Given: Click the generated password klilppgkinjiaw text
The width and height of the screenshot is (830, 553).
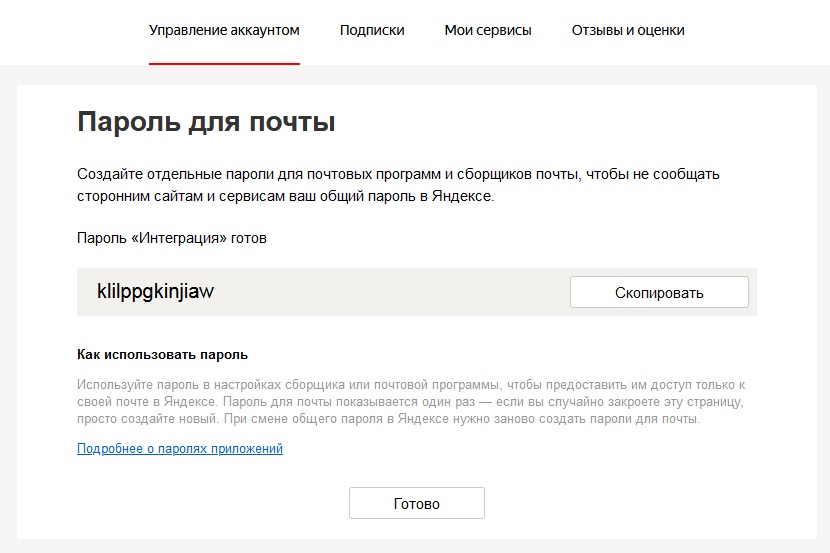Looking at the screenshot, I should point(155,292).
